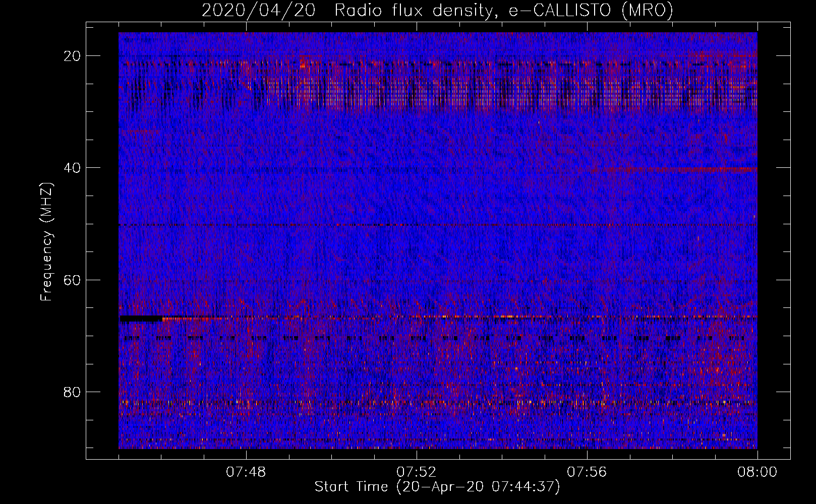Click the '07:56' time tick label
This screenshot has width=816, height=504.
[587, 472]
